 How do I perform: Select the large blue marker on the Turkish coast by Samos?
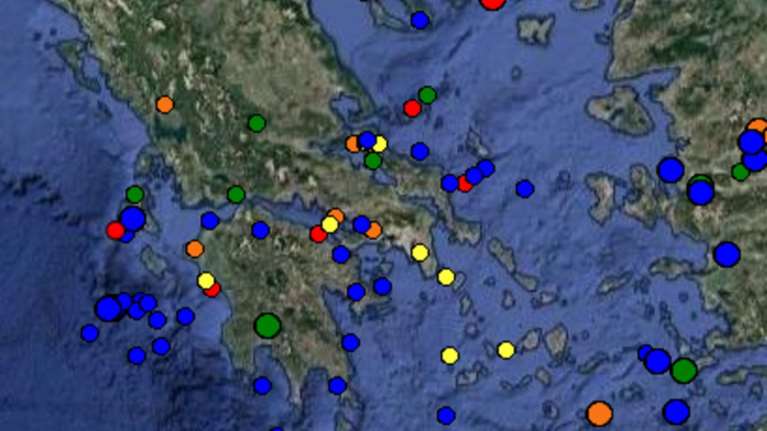coord(727,254)
